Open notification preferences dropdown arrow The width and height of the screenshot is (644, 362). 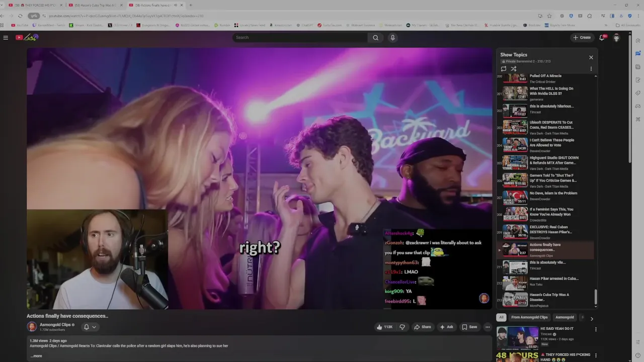point(94,327)
